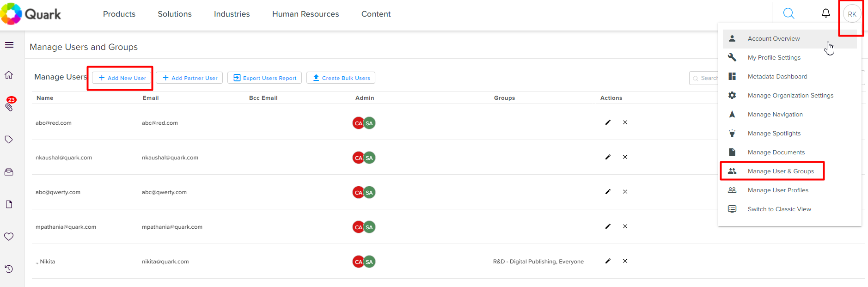Open Metadata Dashboard menu entry

coord(789,77)
